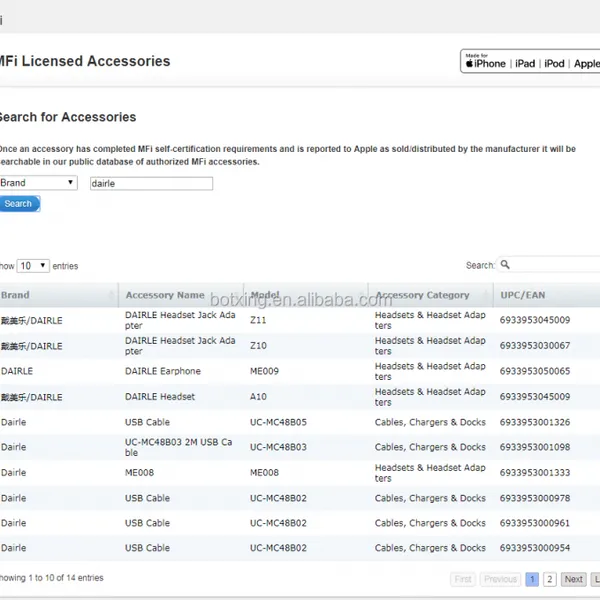Click the table filter search box
Viewport: 600px width, 600px height.
tap(548, 265)
